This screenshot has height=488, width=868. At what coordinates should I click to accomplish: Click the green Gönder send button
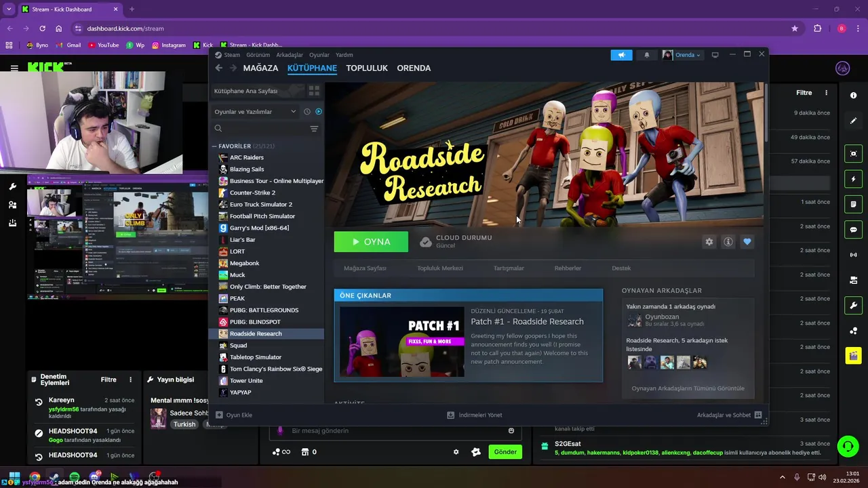[x=505, y=452]
